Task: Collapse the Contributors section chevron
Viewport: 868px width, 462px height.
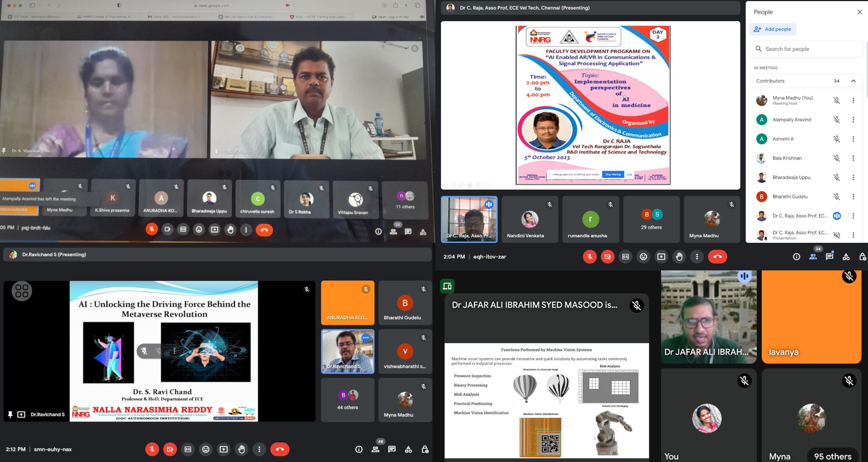Action: click(853, 81)
